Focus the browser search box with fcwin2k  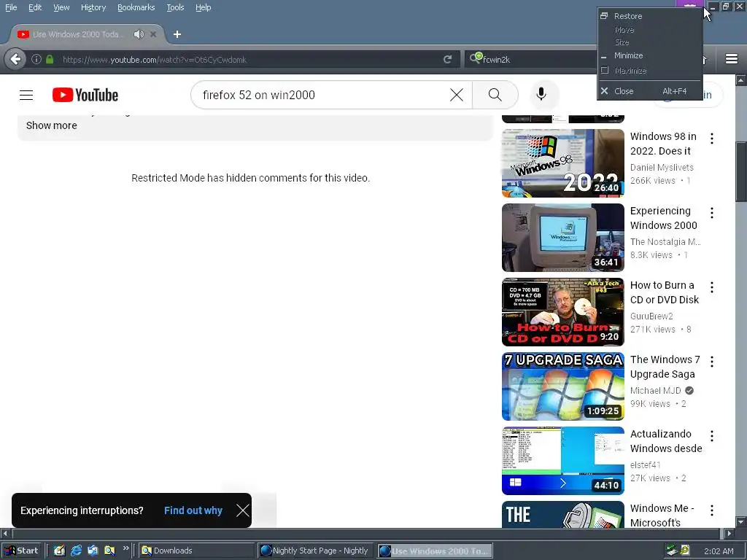(x=538, y=60)
